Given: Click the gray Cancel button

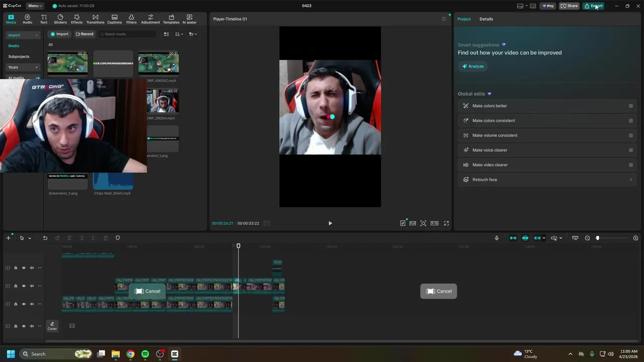Looking at the screenshot, I should tap(439, 291).
